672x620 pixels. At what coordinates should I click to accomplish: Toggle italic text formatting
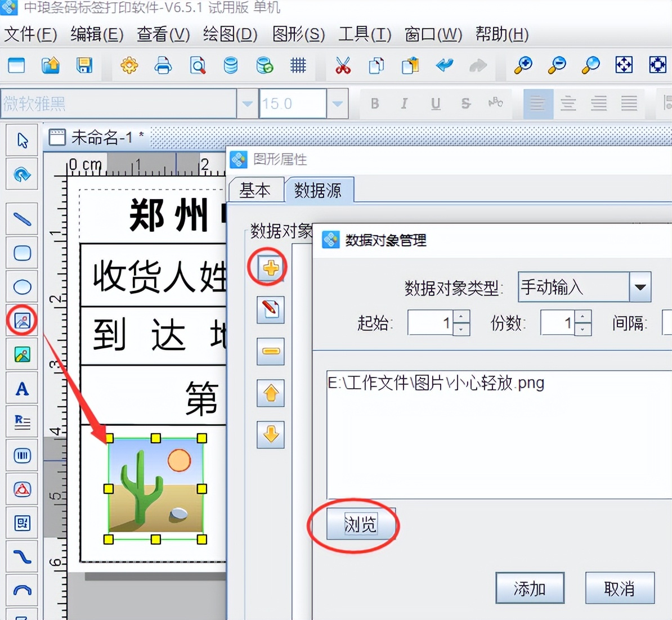[x=404, y=104]
